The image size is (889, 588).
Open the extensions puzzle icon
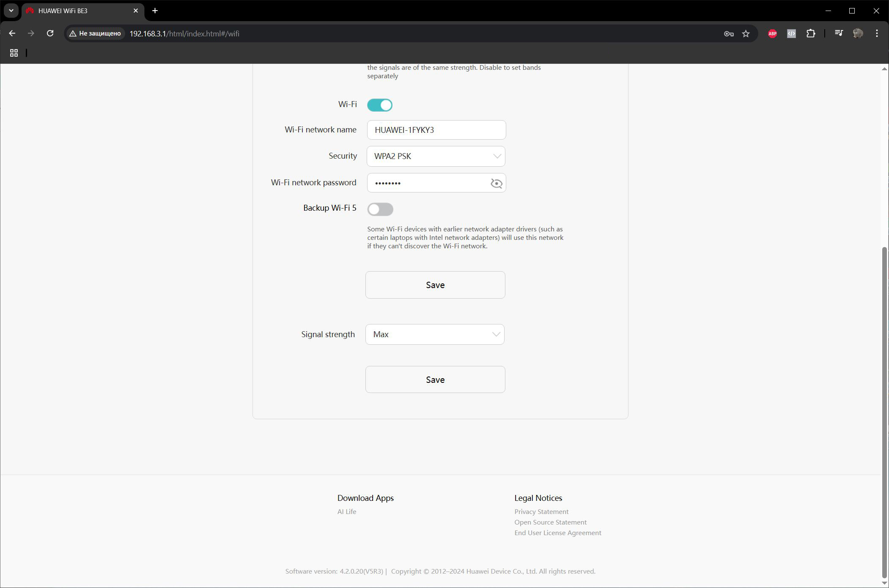click(810, 33)
